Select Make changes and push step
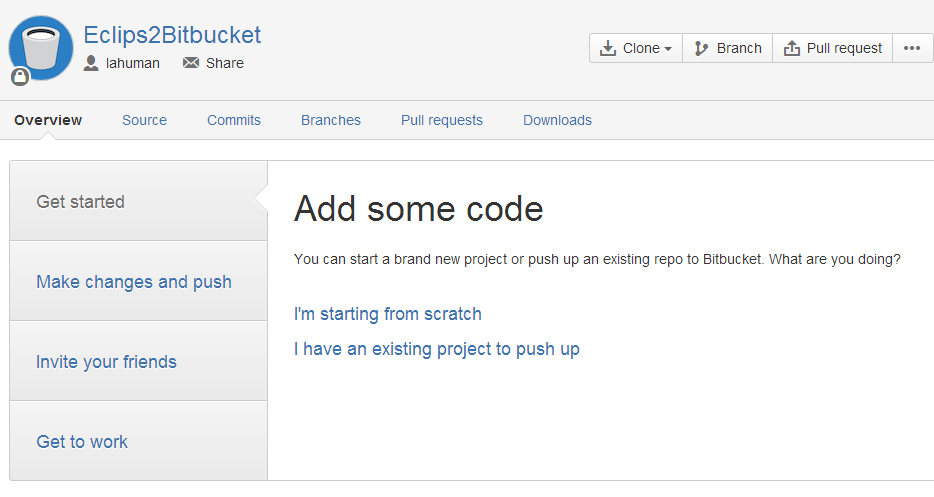 (x=134, y=282)
